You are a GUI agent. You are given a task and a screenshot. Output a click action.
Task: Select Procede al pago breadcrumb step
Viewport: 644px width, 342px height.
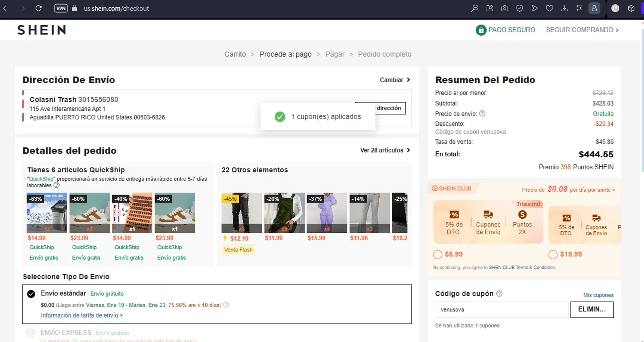click(286, 54)
